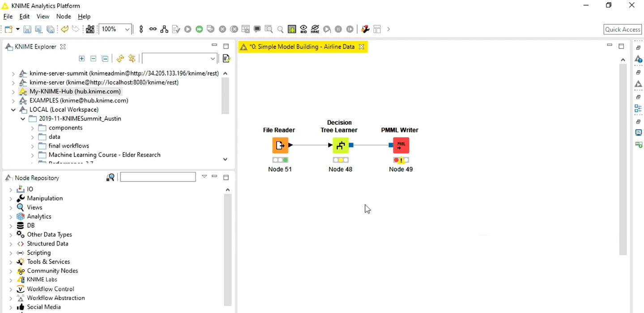Screen dimensions: 644x313
Task: Toggle hide node IDs eye icon
Action: point(303,29)
